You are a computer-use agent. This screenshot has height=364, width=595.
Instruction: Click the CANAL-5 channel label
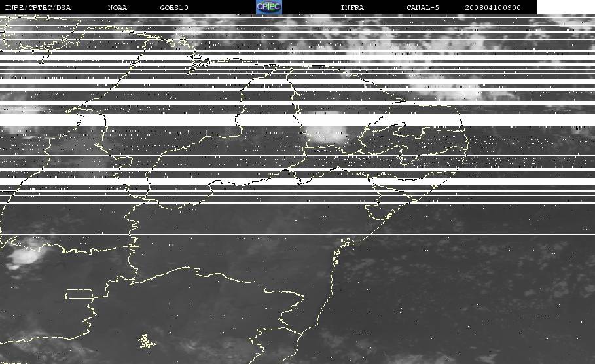click(x=423, y=7)
